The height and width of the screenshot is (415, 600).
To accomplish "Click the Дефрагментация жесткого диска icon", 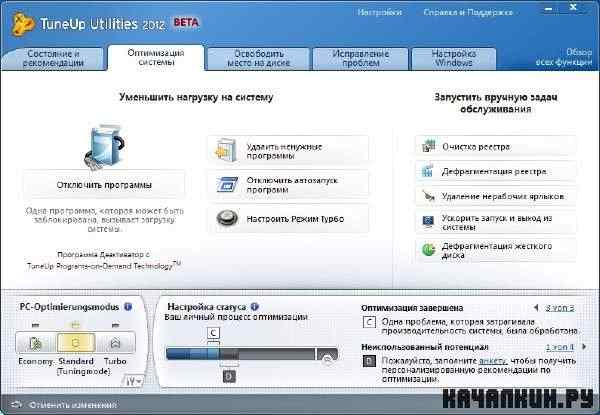I will point(429,250).
